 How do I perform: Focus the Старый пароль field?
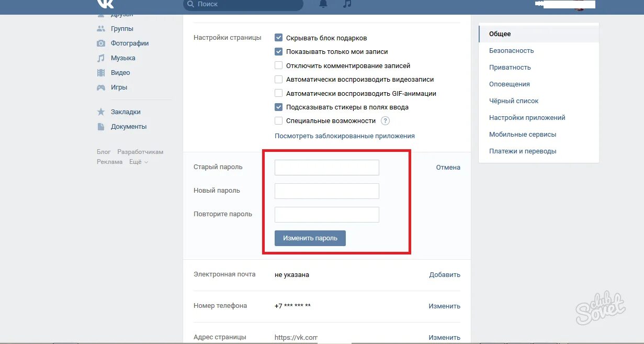pyautogui.click(x=327, y=168)
